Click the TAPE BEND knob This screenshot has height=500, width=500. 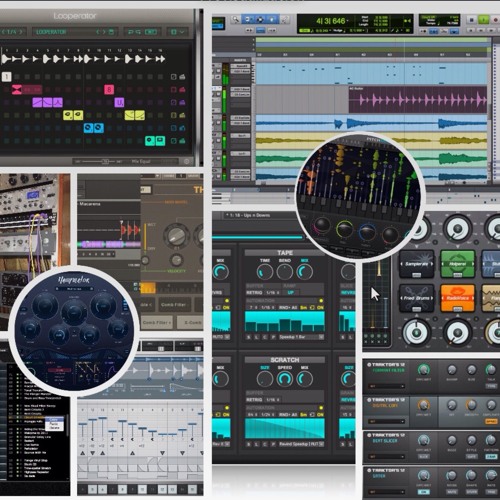tap(285, 272)
